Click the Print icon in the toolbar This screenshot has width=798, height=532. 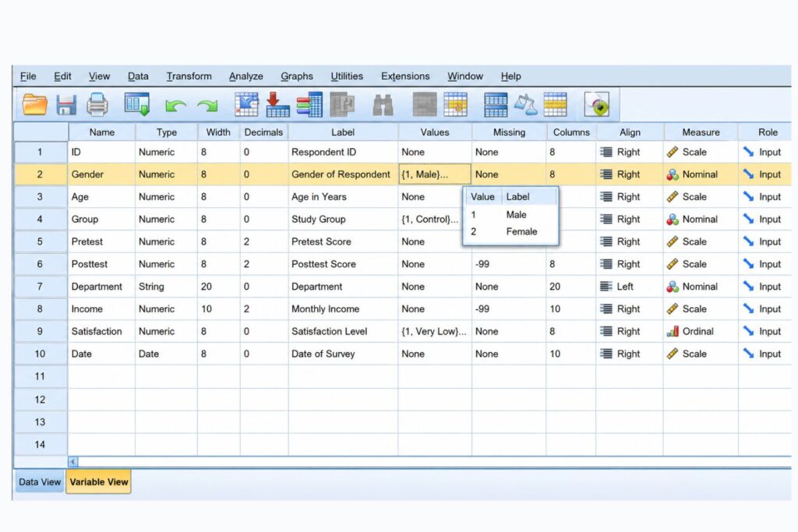point(97,105)
